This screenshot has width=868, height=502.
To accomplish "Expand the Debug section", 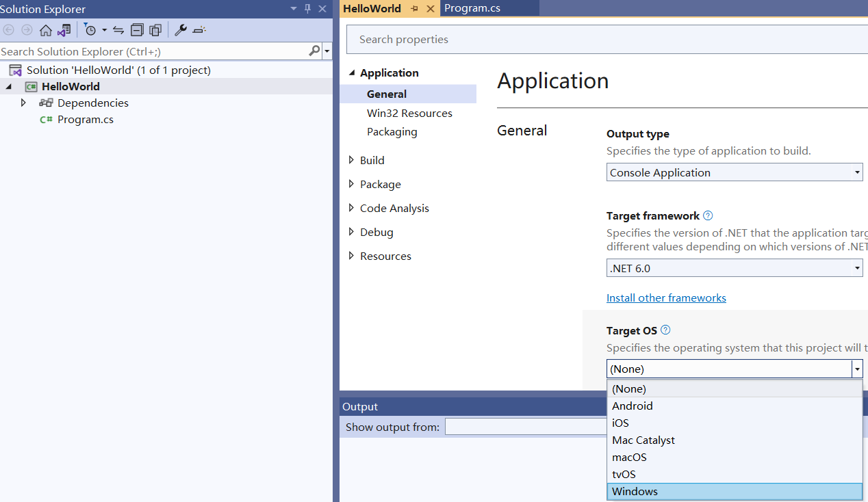I will point(352,232).
